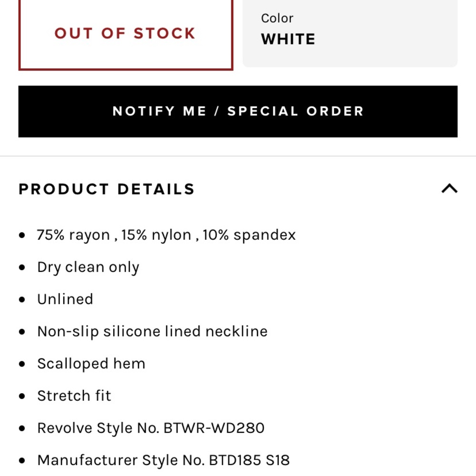Open the Color selector panel
The height and width of the screenshot is (476, 476).
point(350,33)
